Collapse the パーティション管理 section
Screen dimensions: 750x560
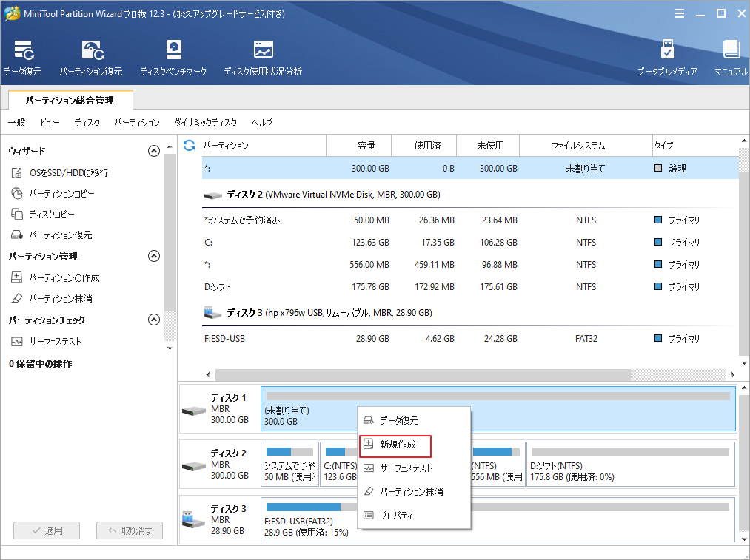point(153,256)
